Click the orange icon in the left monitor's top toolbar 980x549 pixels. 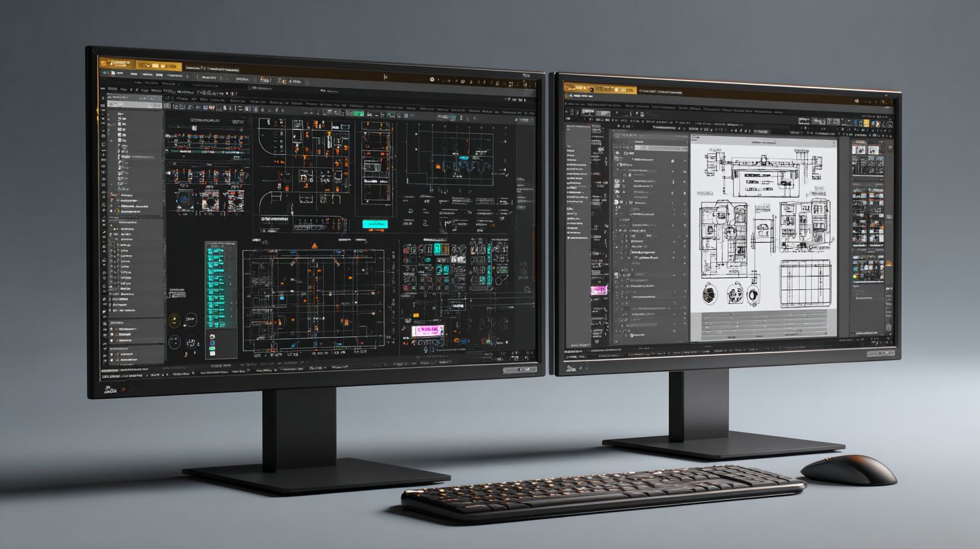[x=284, y=81]
